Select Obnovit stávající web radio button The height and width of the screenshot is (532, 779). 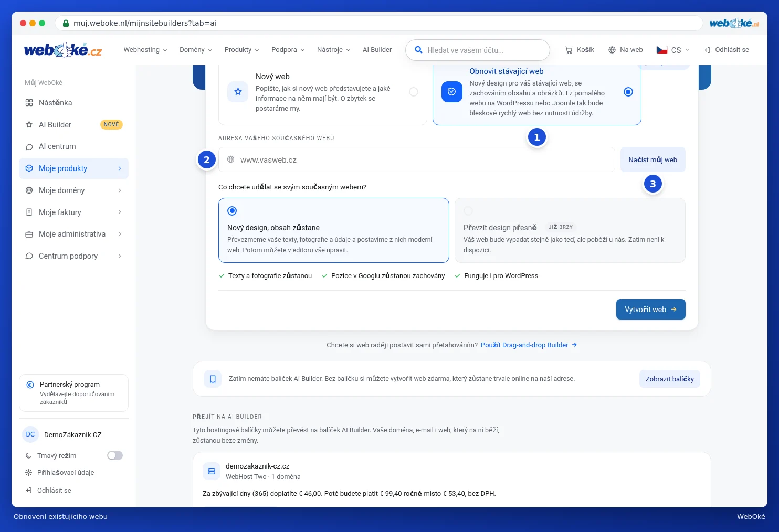[x=628, y=92]
